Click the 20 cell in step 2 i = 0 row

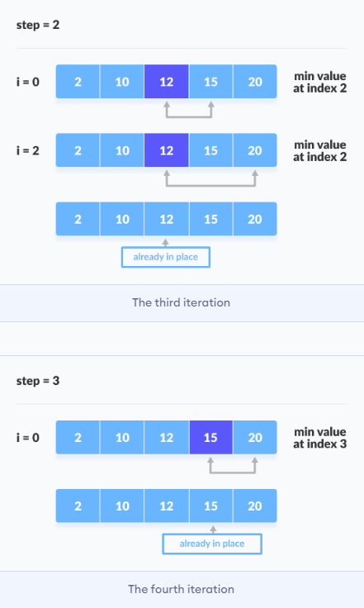pyautogui.click(x=255, y=82)
